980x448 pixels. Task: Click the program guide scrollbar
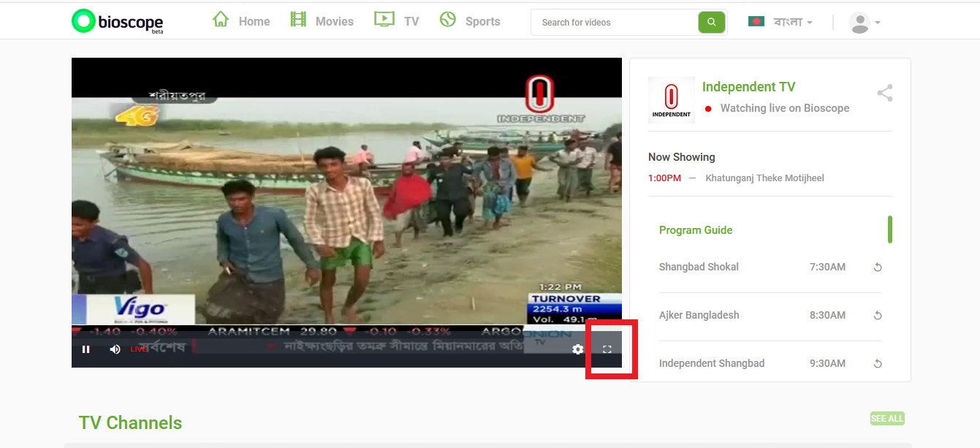[x=890, y=229]
